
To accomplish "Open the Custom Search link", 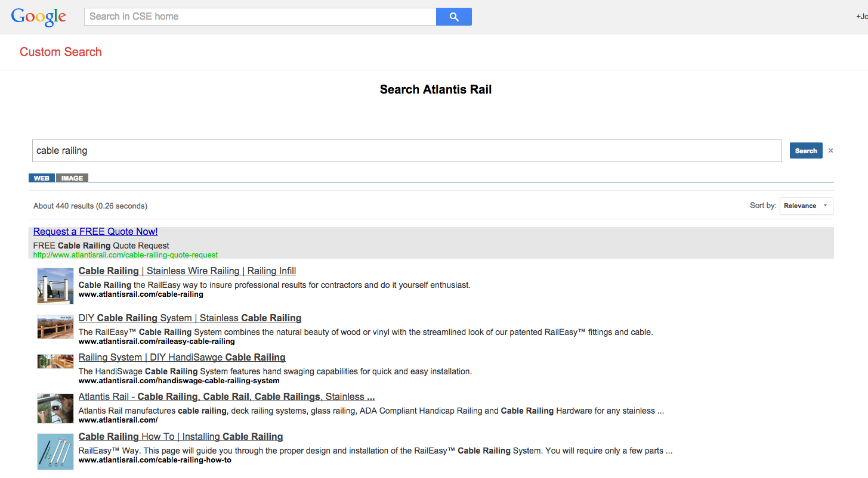I will click(61, 52).
